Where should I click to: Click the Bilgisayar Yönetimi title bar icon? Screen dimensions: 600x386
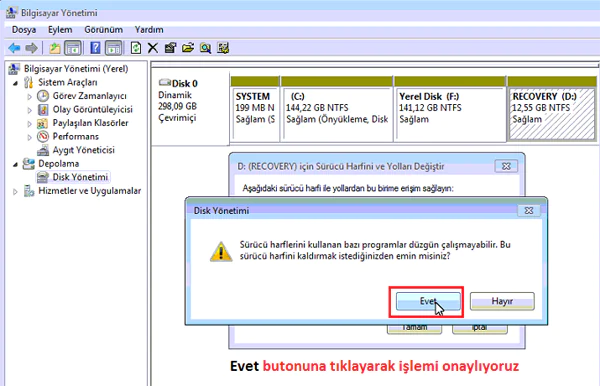click(11, 13)
